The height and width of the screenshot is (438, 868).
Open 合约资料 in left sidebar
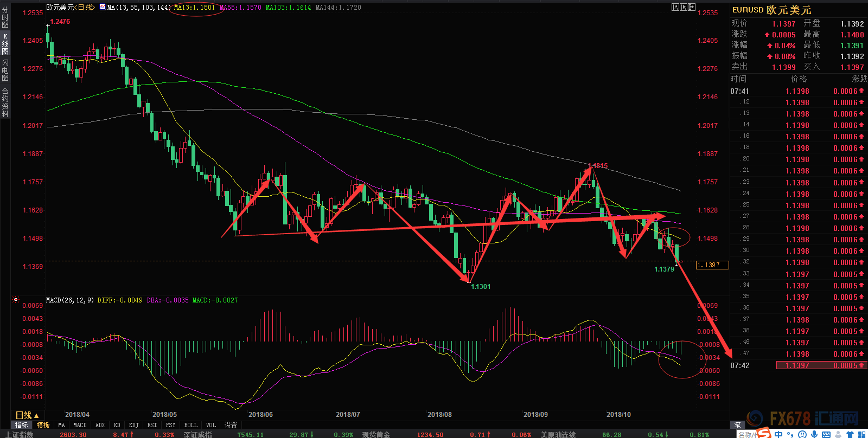coord(5,102)
